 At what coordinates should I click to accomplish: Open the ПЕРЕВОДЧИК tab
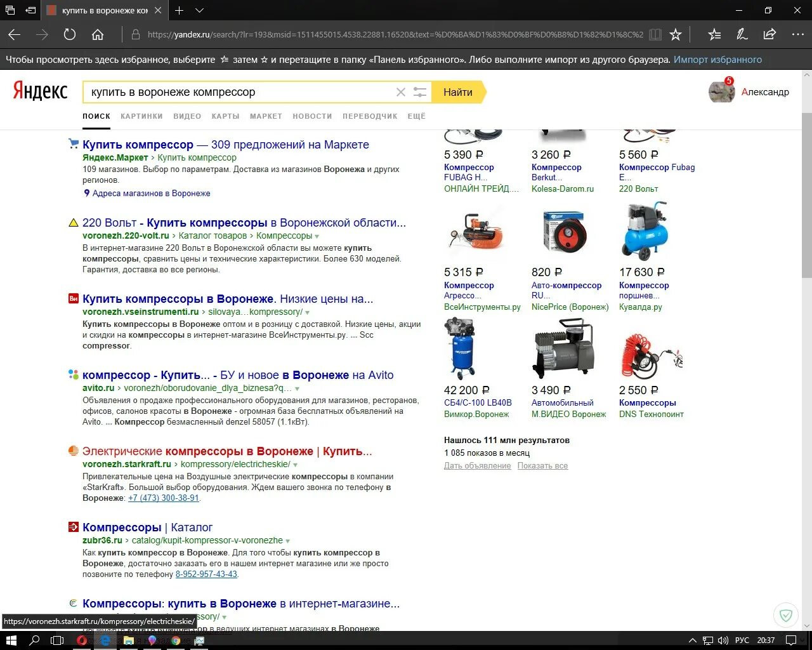(370, 116)
